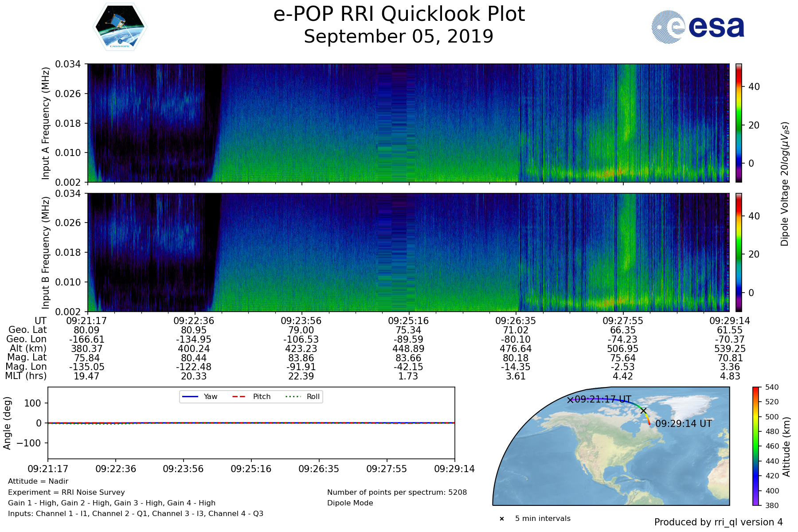The width and height of the screenshot is (798, 532).
Task: Select the September 05, 2019 date text
Action: coord(399,36)
